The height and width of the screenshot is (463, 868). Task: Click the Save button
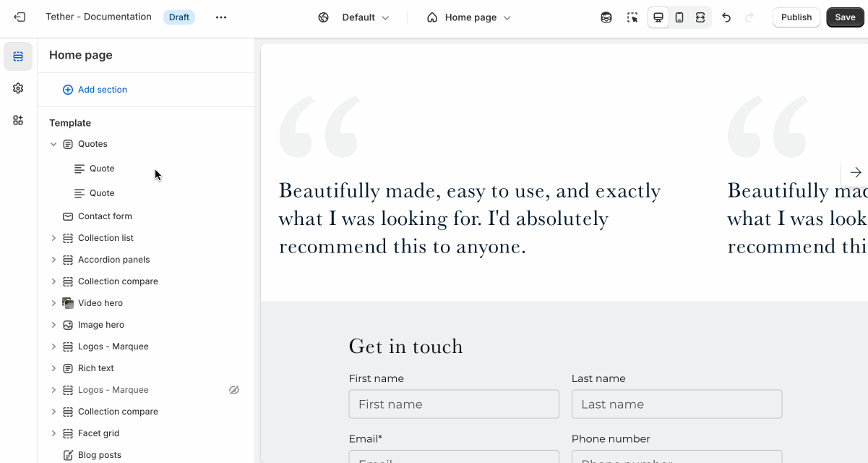845,17
